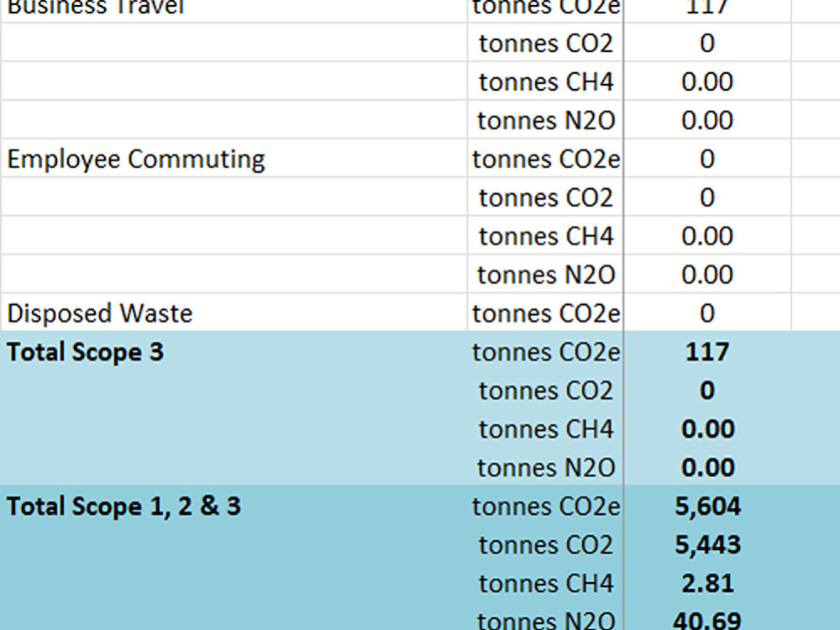The height and width of the screenshot is (630, 840).
Task: Select 'tonnes CH4' beside the 2.81 value
Action: [545, 583]
